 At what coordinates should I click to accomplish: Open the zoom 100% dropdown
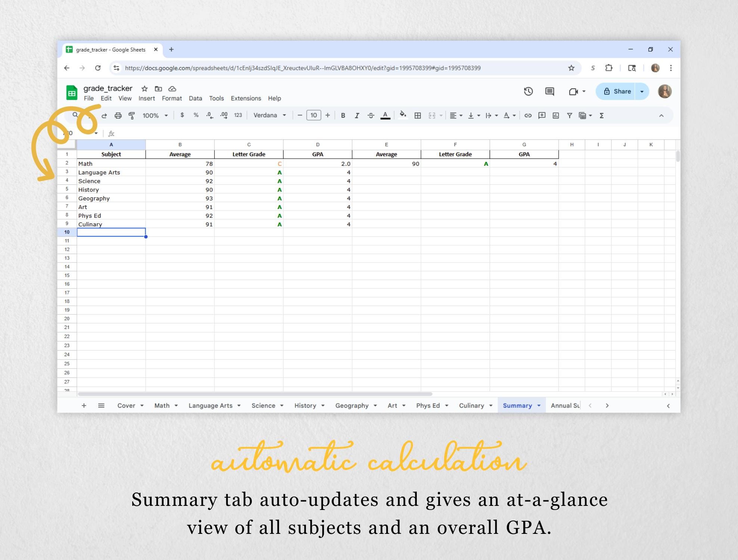click(x=155, y=116)
